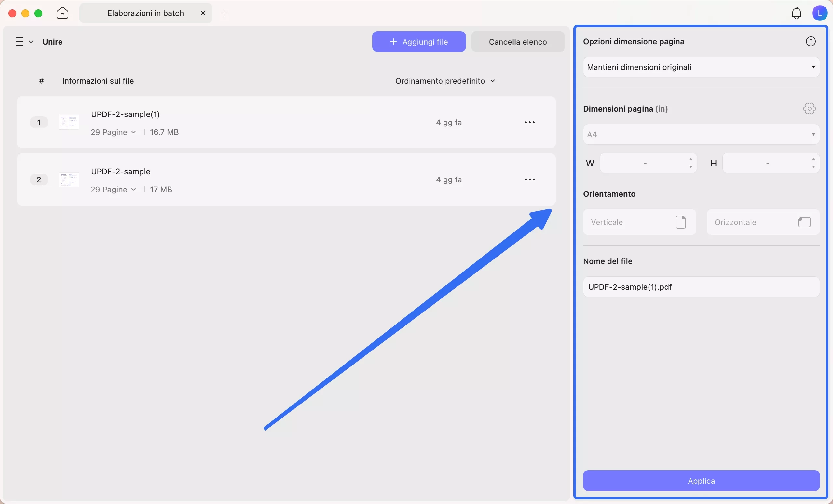
Task: Expand 29 Pagine selector of first file
Action: [x=113, y=132]
